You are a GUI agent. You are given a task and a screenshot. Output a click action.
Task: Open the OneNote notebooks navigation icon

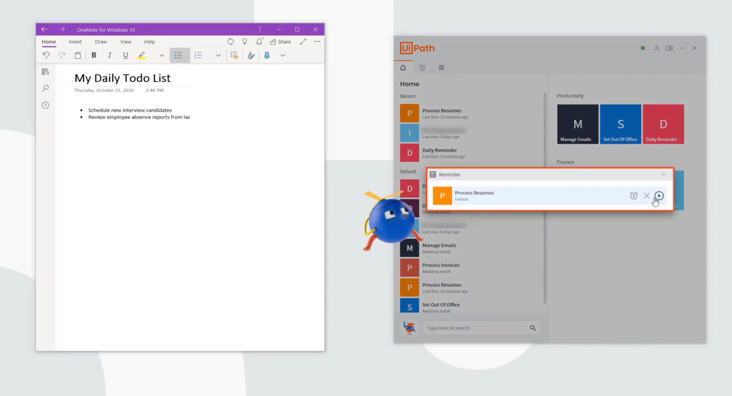(45, 72)
